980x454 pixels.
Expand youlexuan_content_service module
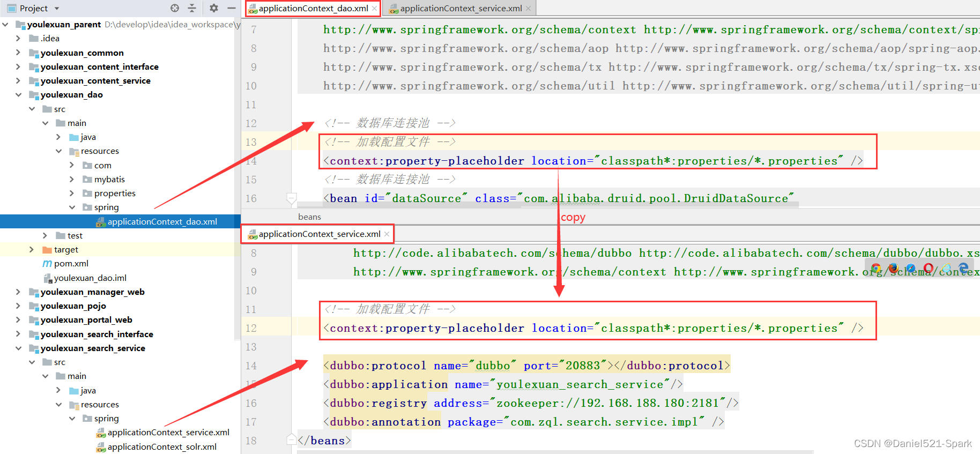click(x=18, y=80)
